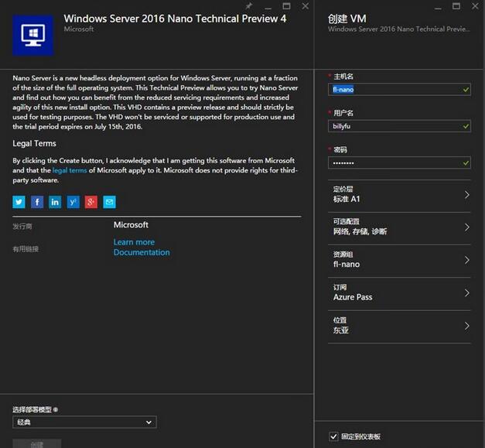Click the Windows Server product logo
Viewport: 485px width, 448px height.
(x=32, y=36)
